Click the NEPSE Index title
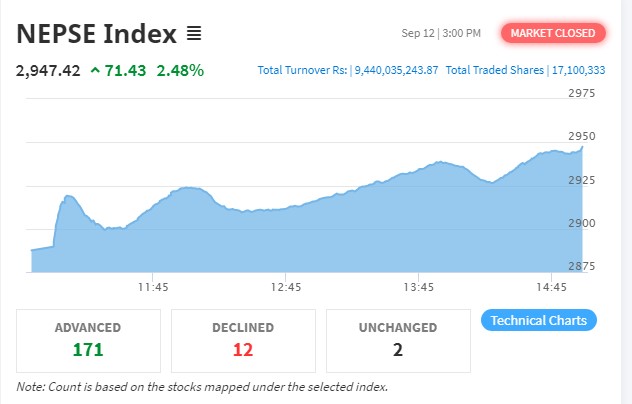Viewport: 632px width, 404px height. click(x=96, y=33)
